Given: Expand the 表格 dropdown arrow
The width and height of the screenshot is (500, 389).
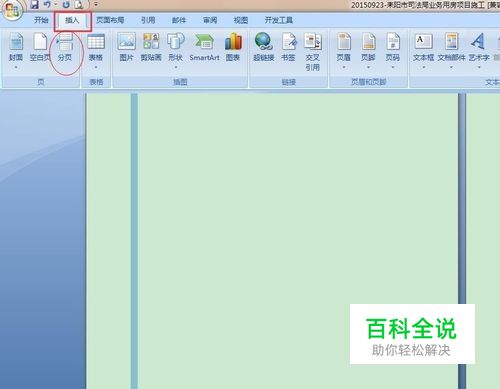Looking at the screenshot, I should coord(96,68).
